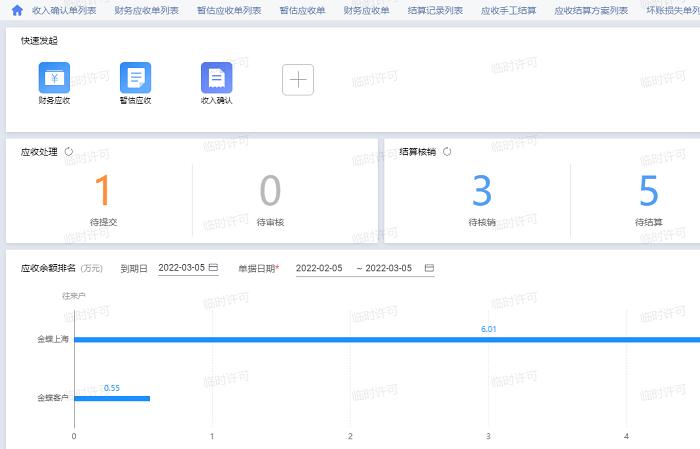Click the home icon in tab bar
The height and width of the screenshot is (449, 700).
[17, 10]
